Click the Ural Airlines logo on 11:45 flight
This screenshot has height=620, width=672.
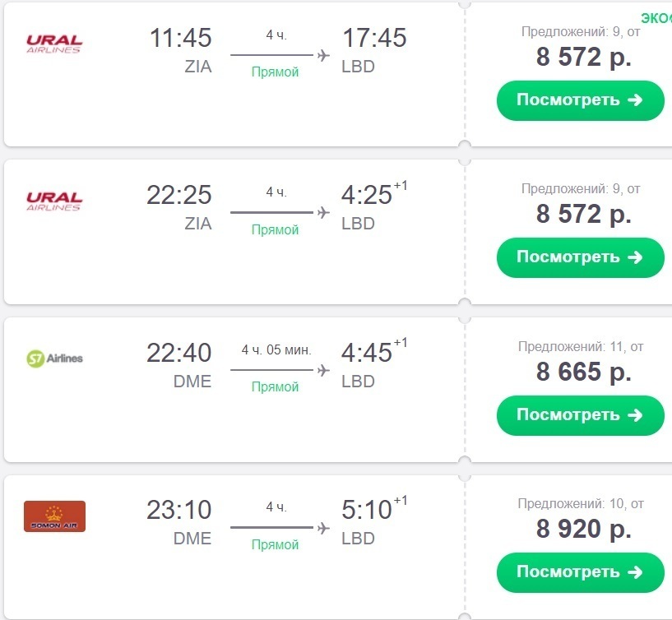54,44
